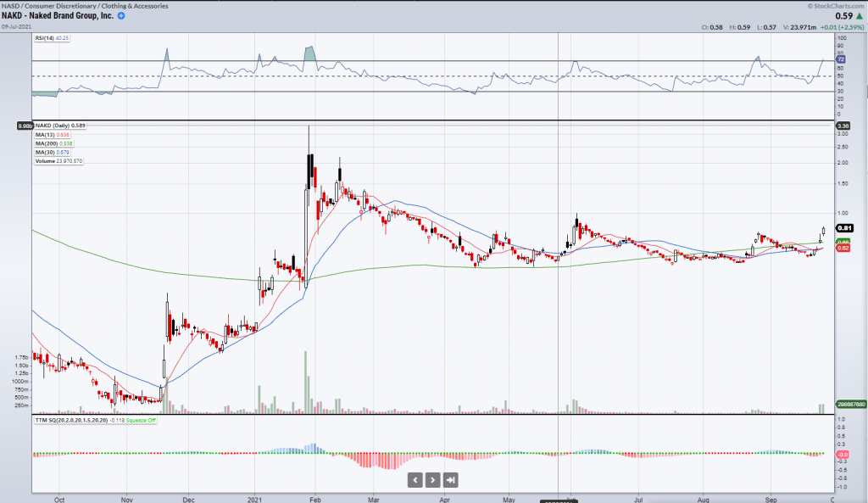Click the 8.98b label at chart left edge

point(25,126)
